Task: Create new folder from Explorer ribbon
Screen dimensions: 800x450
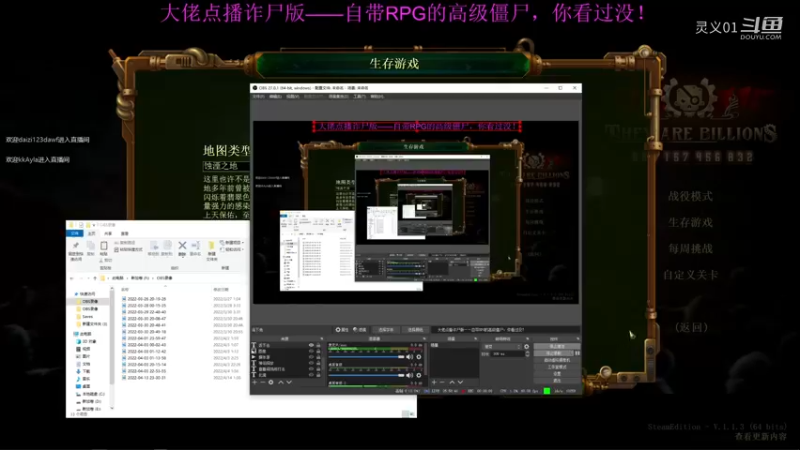Action: (x=212, y=250)
